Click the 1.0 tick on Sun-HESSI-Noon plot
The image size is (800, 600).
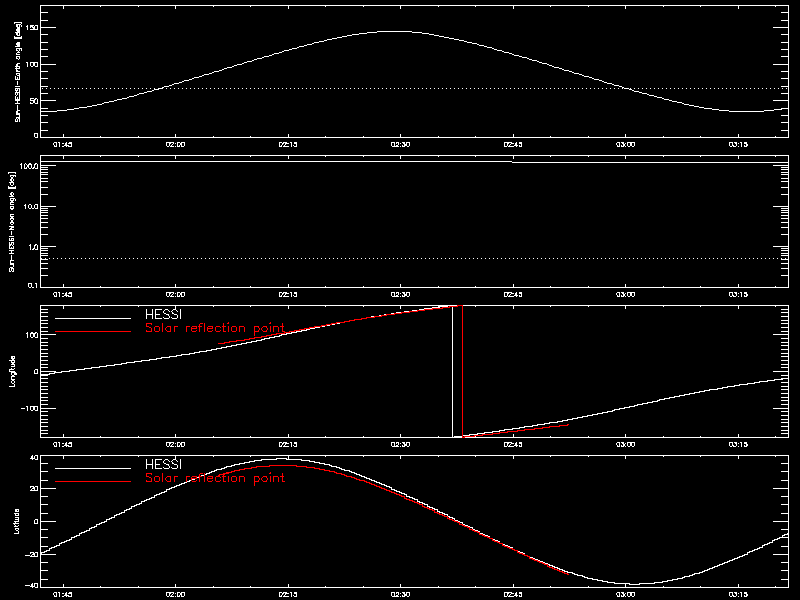click(x=33, y=247)
